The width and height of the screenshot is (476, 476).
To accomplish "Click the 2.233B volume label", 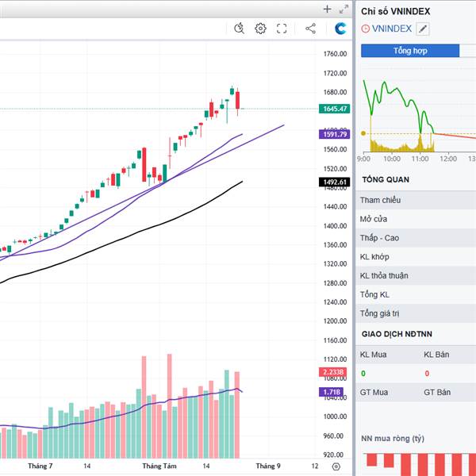I will [332, 372].
